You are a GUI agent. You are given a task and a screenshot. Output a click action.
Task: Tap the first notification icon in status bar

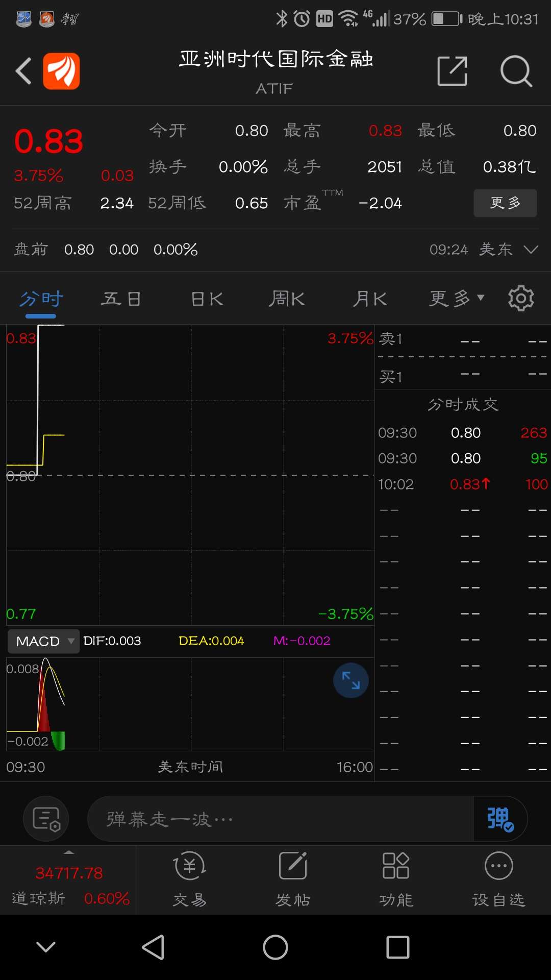23,19
